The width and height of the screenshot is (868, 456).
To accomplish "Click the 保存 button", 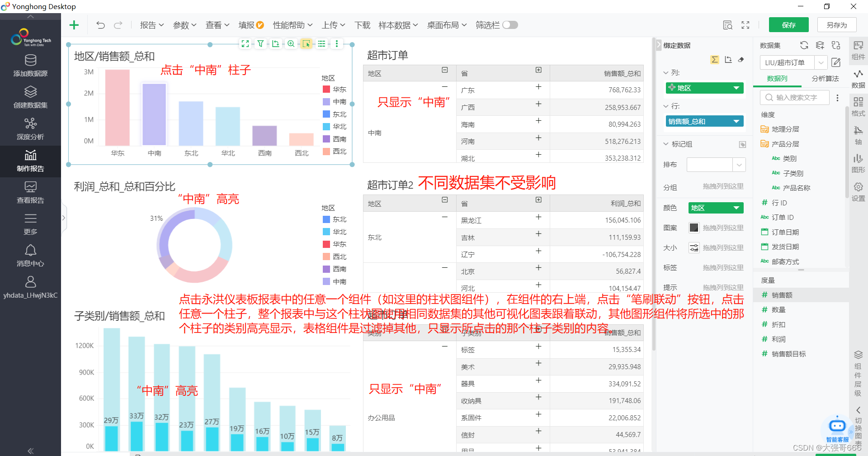I will pos(789,25).
